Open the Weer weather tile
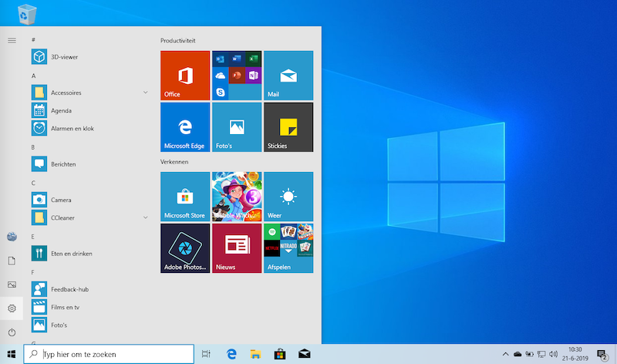The image size is (617, 364). click(288, 197)
